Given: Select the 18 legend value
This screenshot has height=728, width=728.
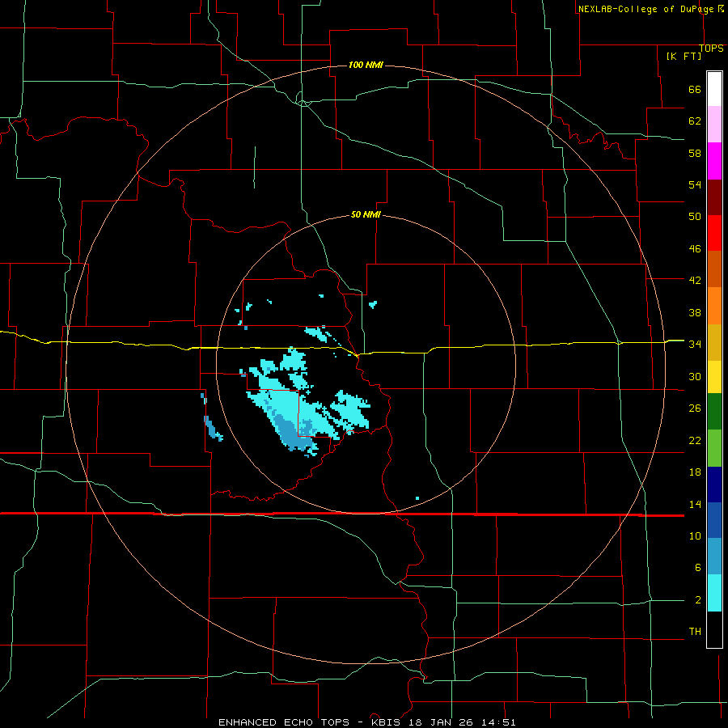Looking at the screenshot, I should coord(695,472).
